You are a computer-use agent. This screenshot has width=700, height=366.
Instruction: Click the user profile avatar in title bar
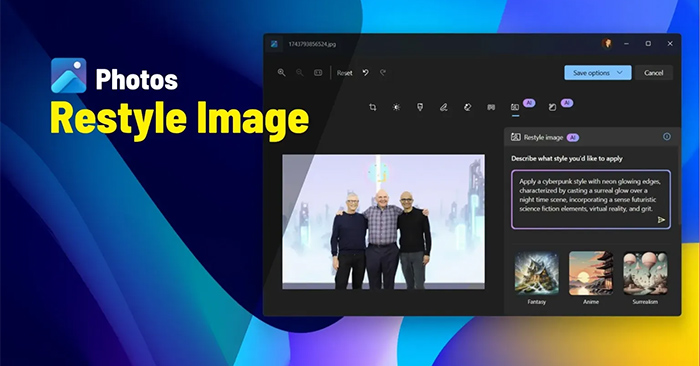(607, 43)
